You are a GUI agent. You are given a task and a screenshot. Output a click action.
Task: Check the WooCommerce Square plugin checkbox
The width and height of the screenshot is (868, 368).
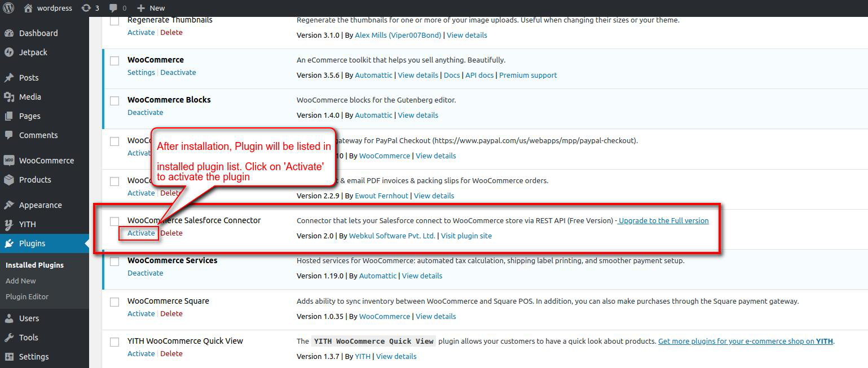click(x=114, y=302)
